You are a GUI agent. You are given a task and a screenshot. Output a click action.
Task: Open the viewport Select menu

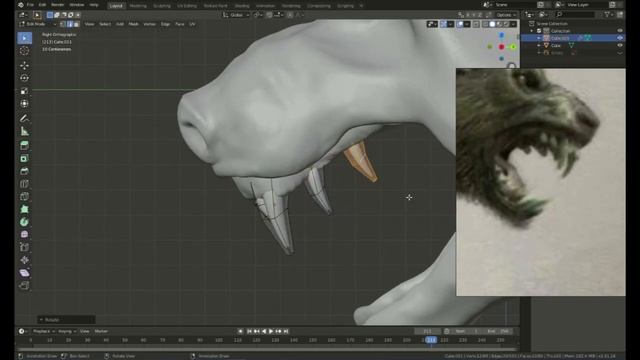pos(105,24)
